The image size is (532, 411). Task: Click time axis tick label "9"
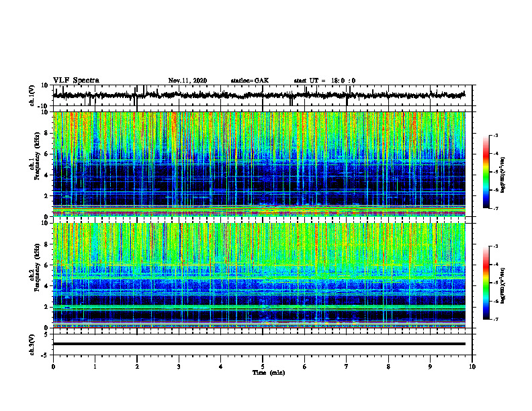pyautogui.click(x=430, y=367)
